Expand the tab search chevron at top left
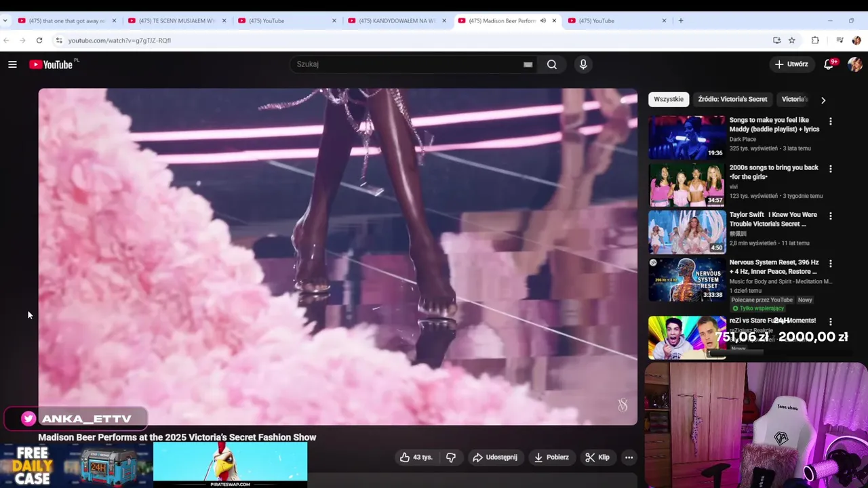This screenshot has width=868, height=488. point(5,21)
